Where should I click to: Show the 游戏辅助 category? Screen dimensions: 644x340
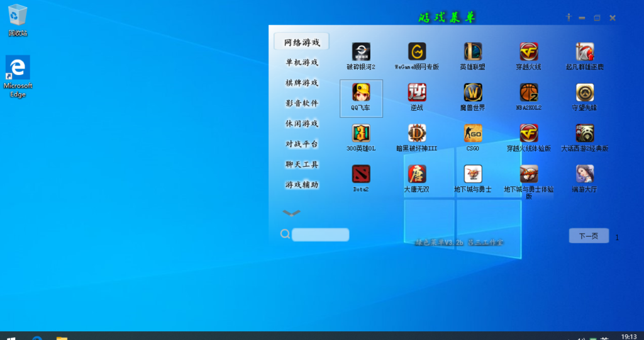point(302,184)
